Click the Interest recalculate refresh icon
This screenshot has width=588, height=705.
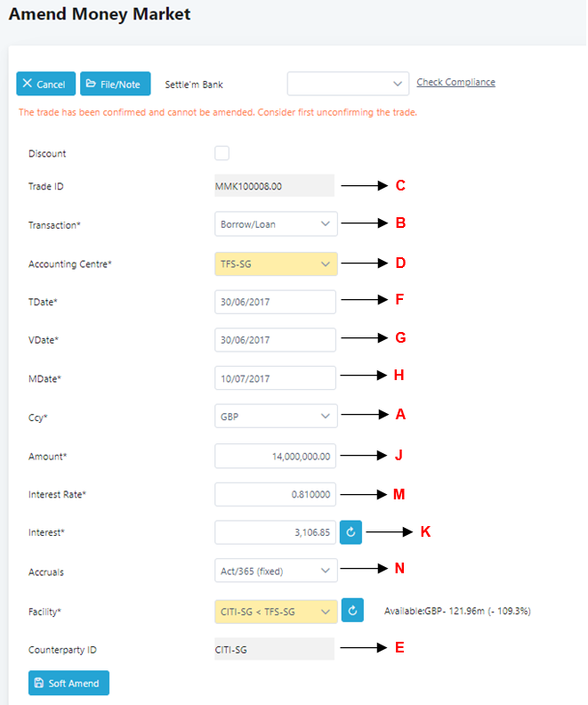(x=350, y=532)
